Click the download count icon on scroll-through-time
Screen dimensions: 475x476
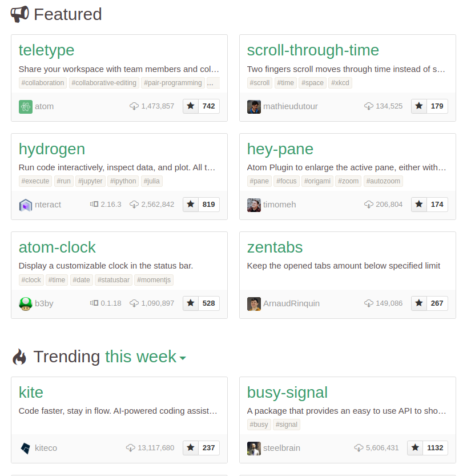click(368, 106)
